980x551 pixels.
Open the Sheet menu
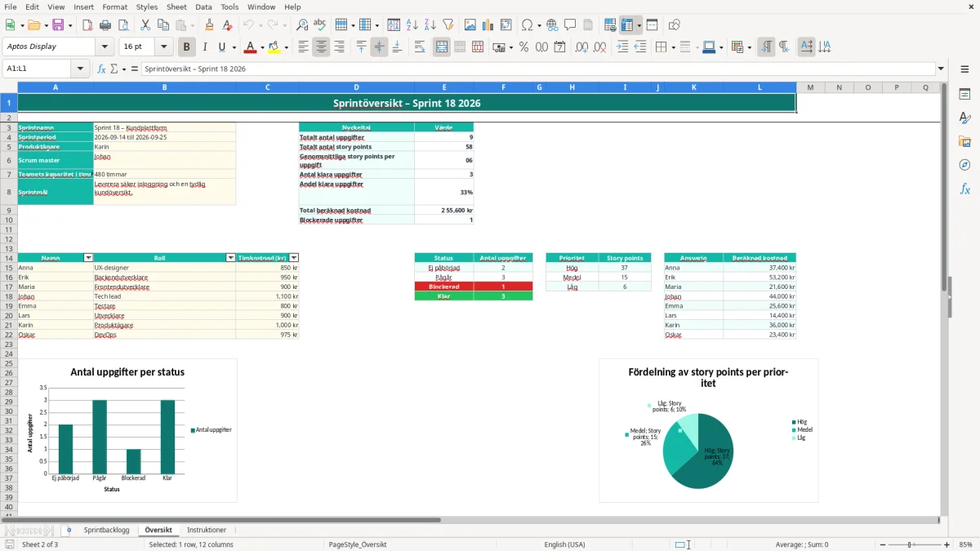[176, 7]
